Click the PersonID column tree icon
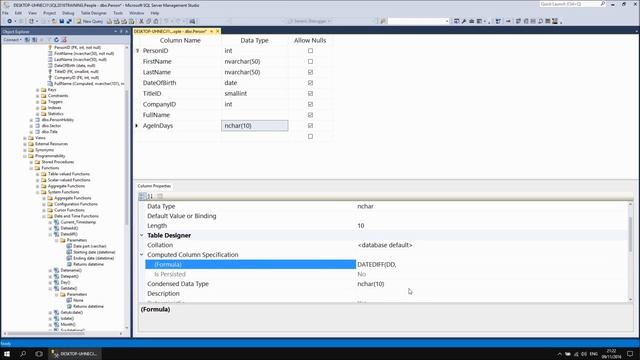 [50, 47]
